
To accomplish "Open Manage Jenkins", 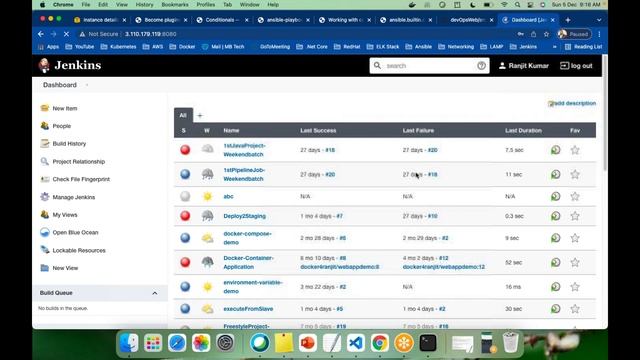I will pos(73,197).
